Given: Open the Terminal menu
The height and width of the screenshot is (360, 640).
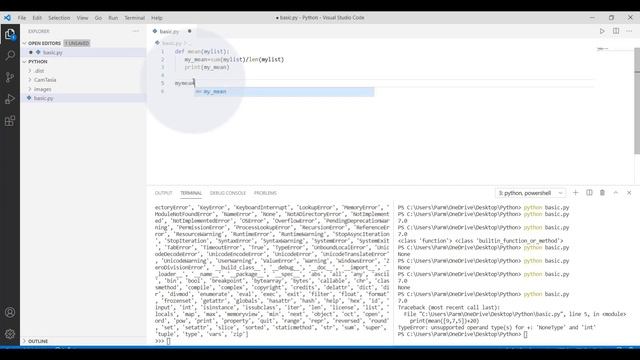Looking at the screenshot, I should click(x=134, y=18).
